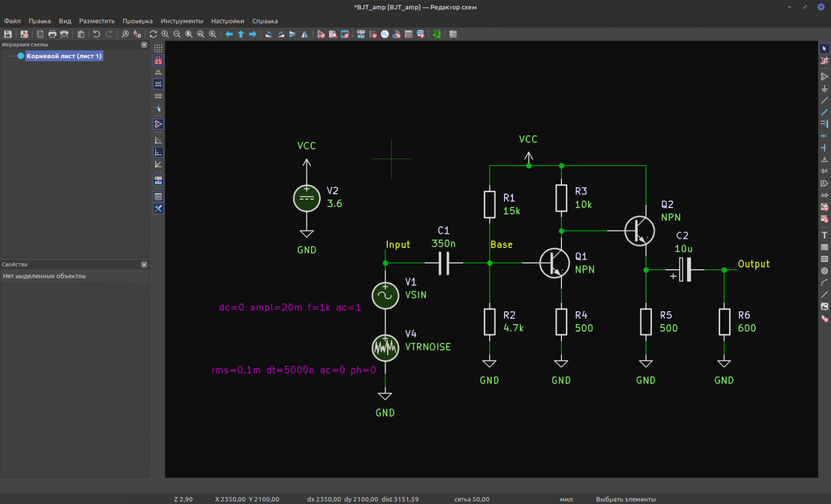
Task: Close the Иерархия схемы panel
Action: coord(144,45)
